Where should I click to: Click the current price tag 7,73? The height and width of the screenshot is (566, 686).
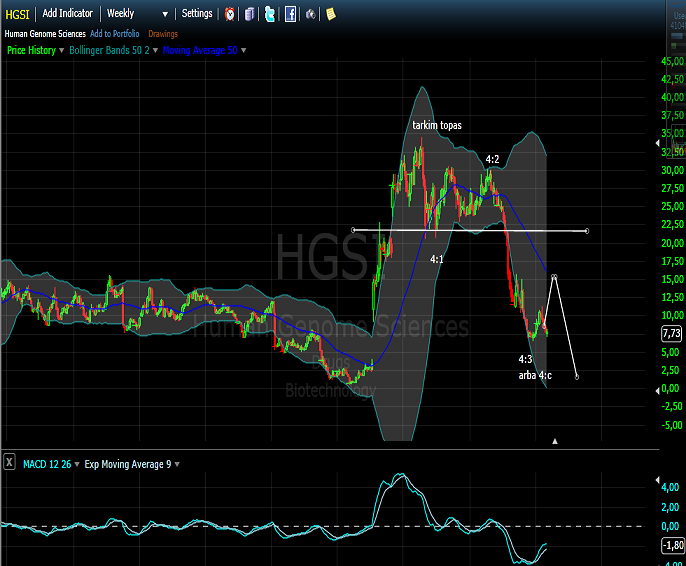(672, 334)
